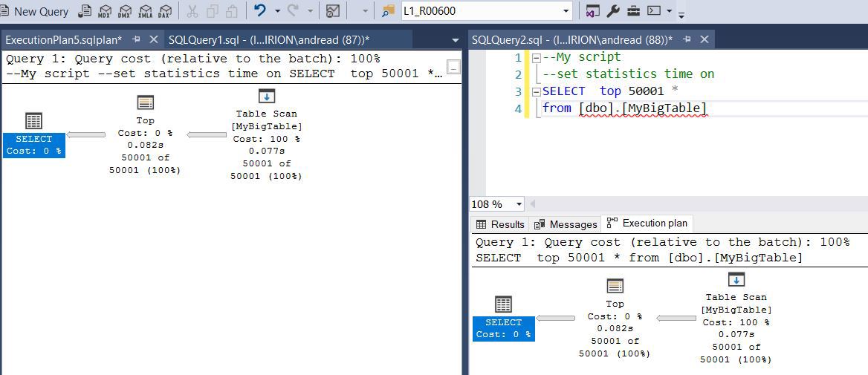Pin the ExecutionPlan5.sqlplan tab

pyautogui.click(x=136, y=39)
